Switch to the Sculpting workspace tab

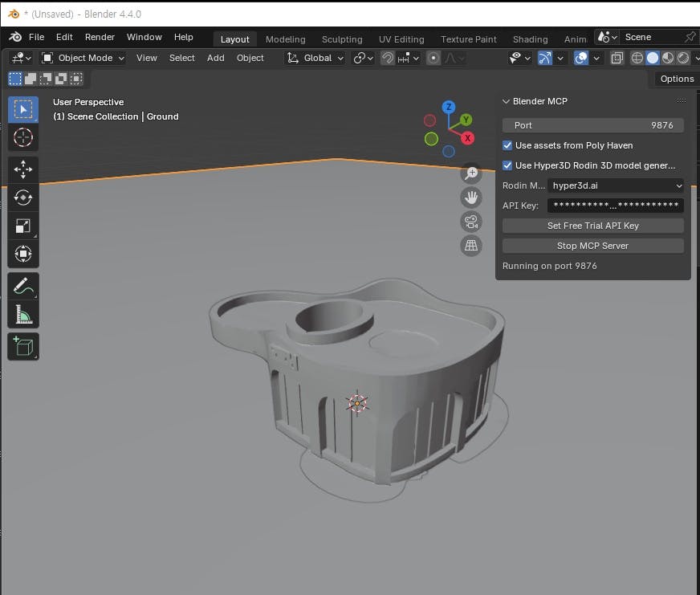(342, 39)
